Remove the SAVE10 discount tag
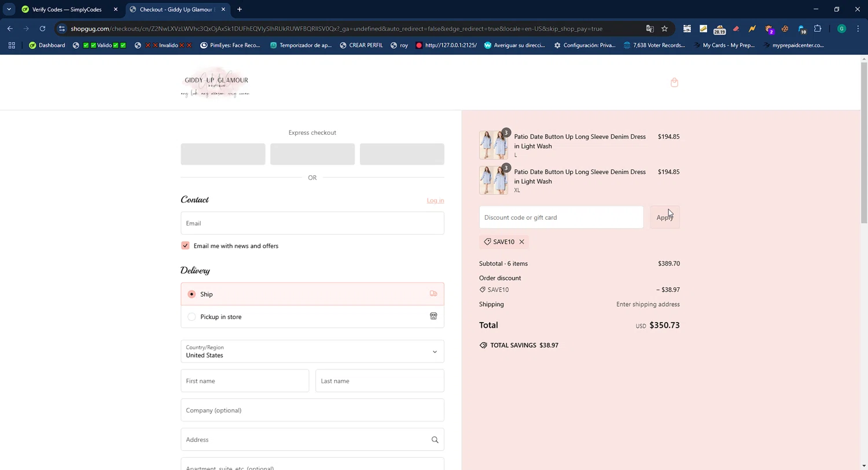 click(521, 242)
